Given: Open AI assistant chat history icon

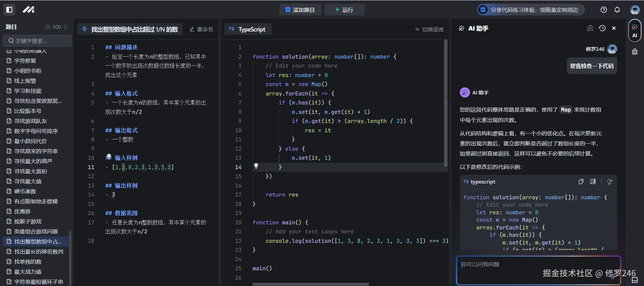Looking at the screenshot, I should tap(602, 28).
